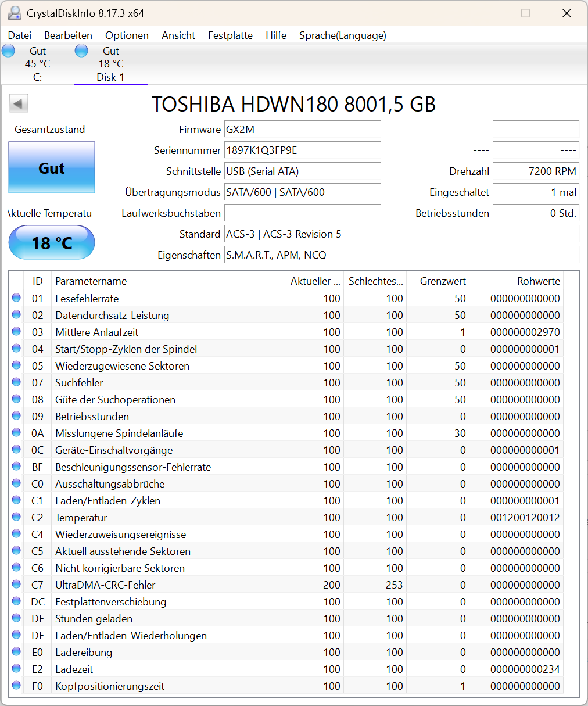Open the Optionen menu
Viewport: 588px width, 706px height.
click(127, 35)
